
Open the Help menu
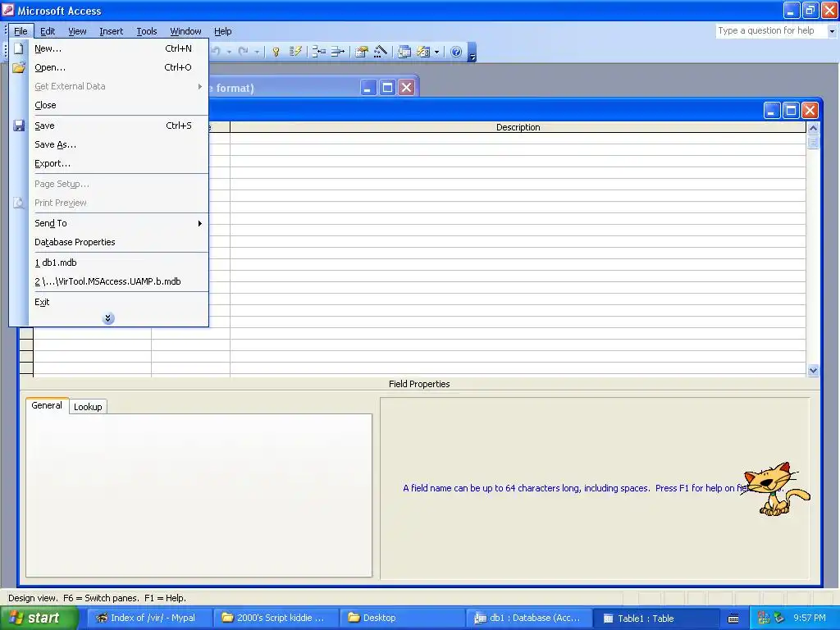(x=223, y=31)
